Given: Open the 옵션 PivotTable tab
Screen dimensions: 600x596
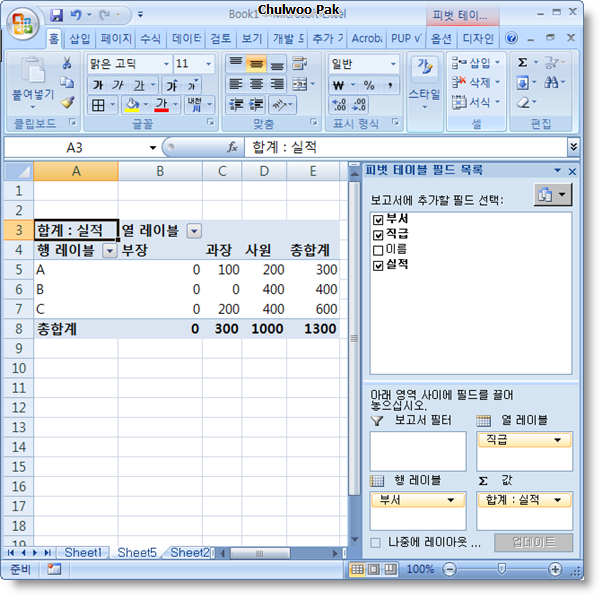Looking at the screenshot, I should click(441, 38).
